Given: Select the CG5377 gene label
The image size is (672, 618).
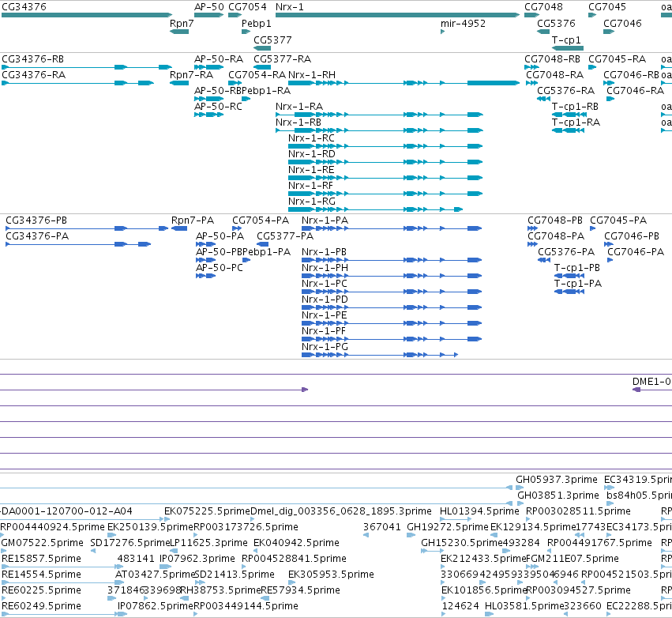Looking at the screenshot, I should pyautogui.click(x=272, y=40).
